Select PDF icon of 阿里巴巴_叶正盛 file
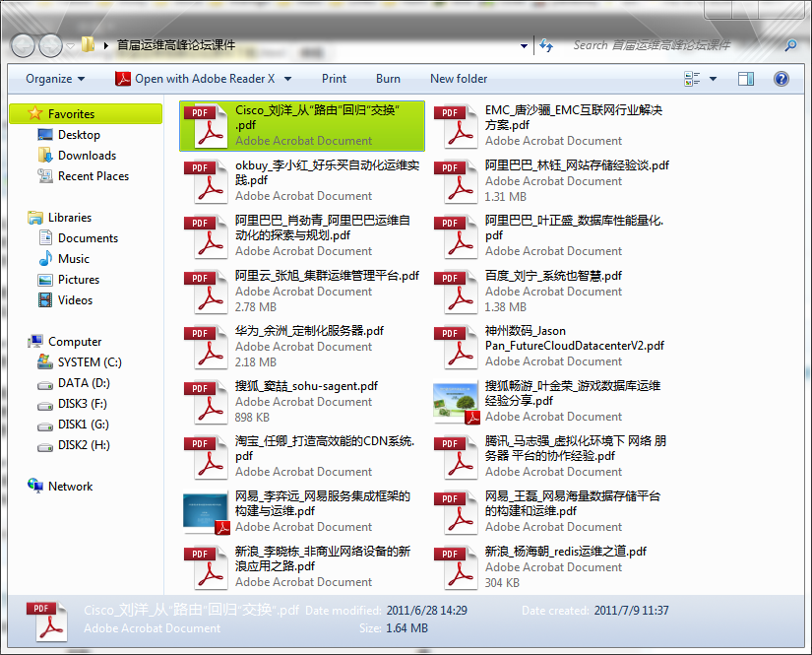This screenshot has height=655, width=812. pos(456,236)
